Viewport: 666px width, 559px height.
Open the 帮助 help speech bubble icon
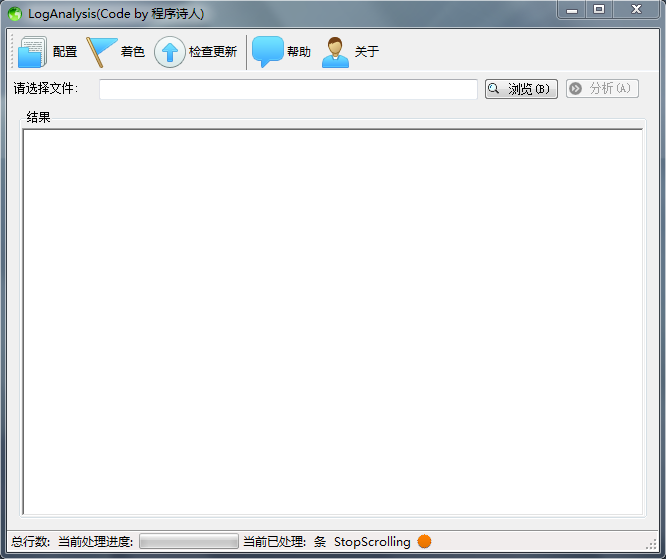268,52
